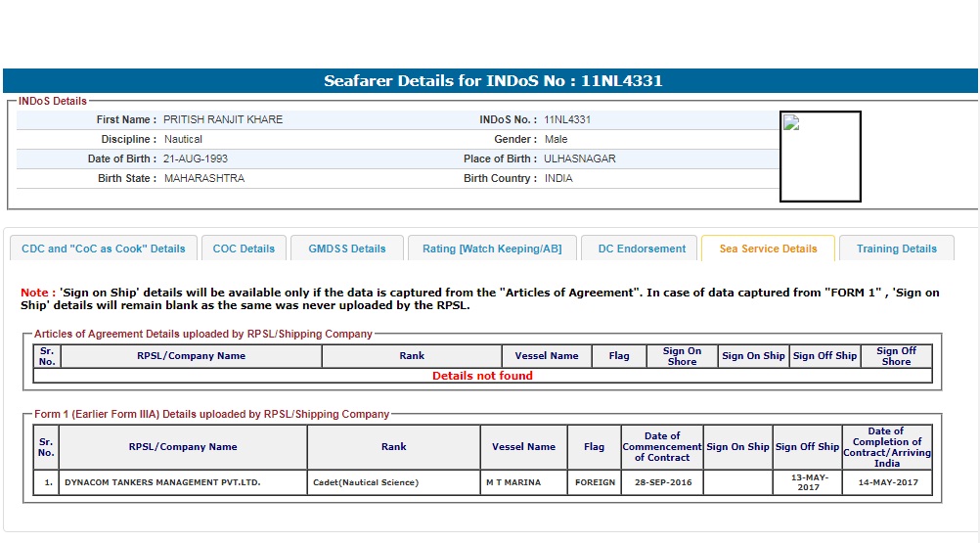
Task: Click the "Details not found" message row
Action: 482,376
